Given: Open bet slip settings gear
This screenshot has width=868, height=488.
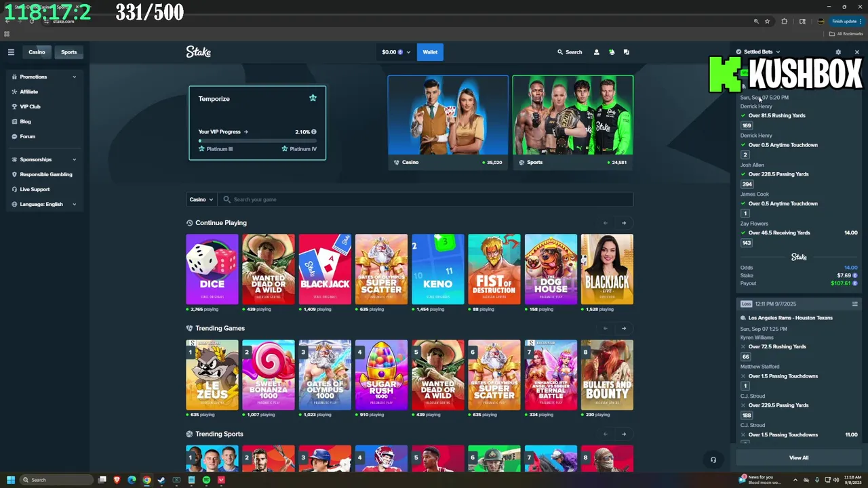Looking at the screenshot, I should pyautogui.click(x=838, y=52).
